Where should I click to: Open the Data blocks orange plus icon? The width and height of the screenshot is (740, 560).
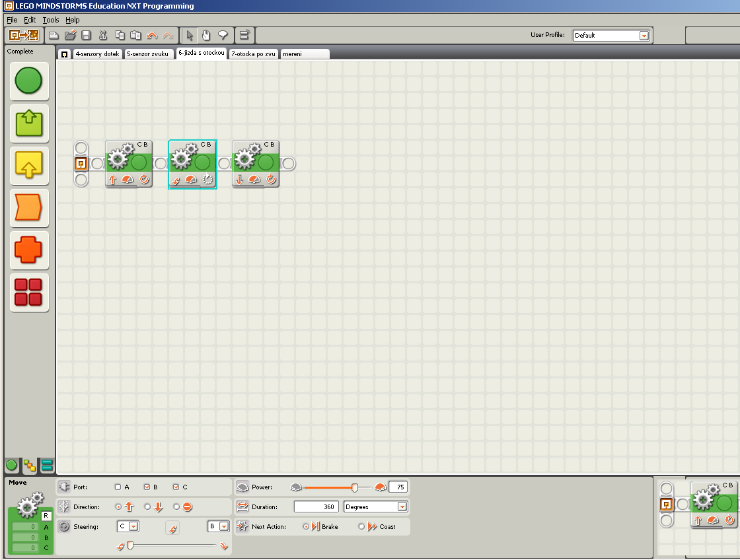tap(29, 250)
